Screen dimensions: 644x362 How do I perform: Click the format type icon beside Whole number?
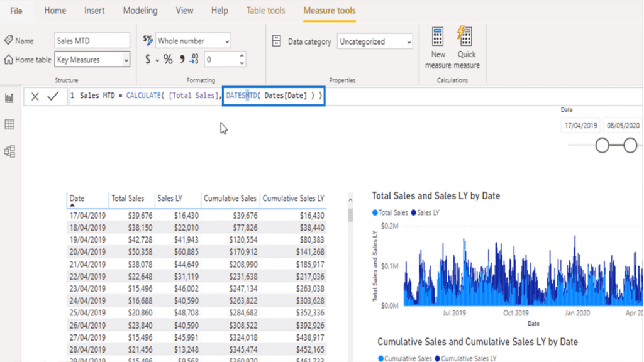coord(148,40)
